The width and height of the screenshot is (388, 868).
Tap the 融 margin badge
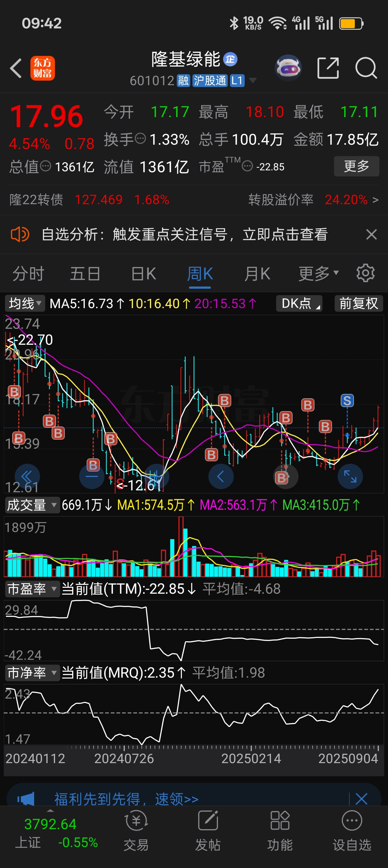click(x=184, y=81)
